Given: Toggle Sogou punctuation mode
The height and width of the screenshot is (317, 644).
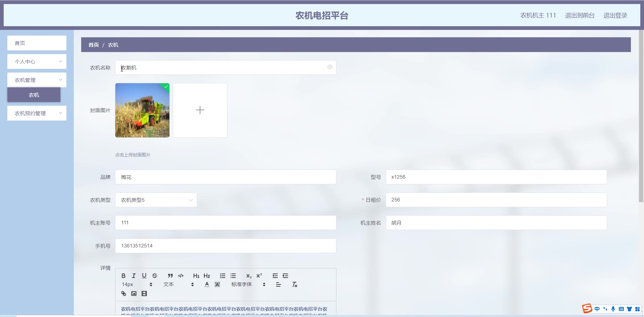Looking at the screenshot, I should pos(605,309).
